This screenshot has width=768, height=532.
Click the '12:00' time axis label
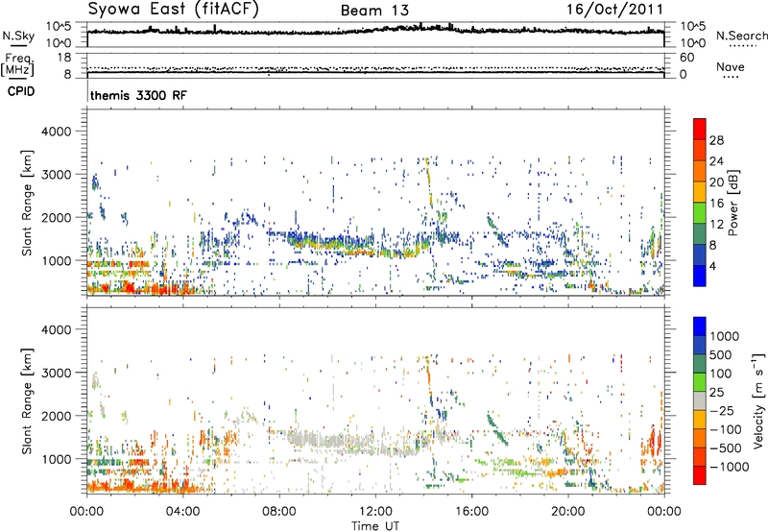pyautogui.click(x=375, y=512)
